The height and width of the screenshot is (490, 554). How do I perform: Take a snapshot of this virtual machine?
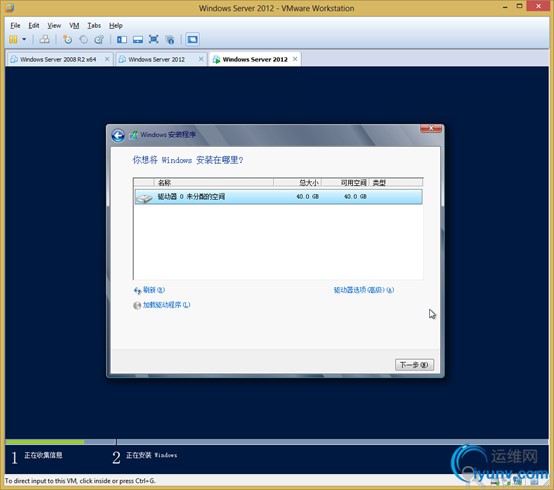[x=67, y=39]
